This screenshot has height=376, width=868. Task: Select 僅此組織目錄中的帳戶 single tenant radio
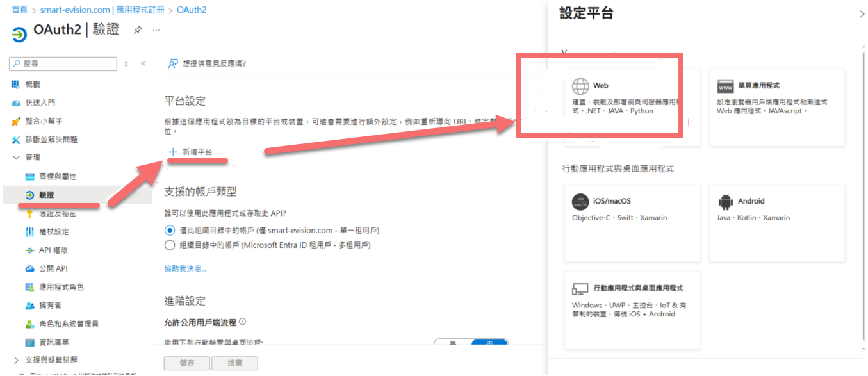pos(170,230)
